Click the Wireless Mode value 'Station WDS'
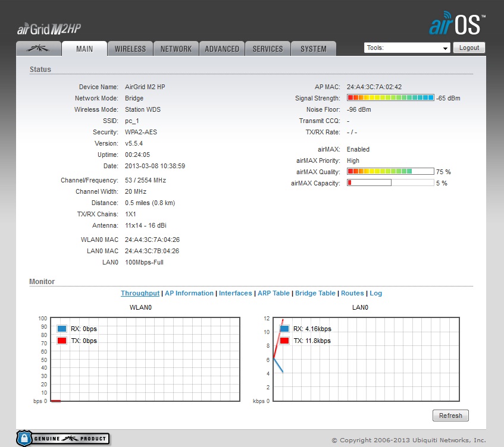The height and width of the screenshot is (447, 504). (x=143, y=109)
